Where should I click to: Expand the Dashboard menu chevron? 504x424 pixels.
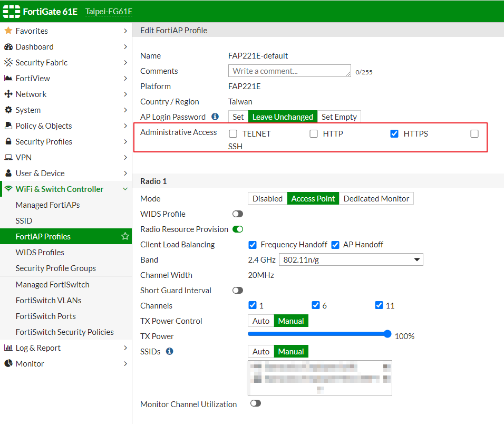pos(125,46)
